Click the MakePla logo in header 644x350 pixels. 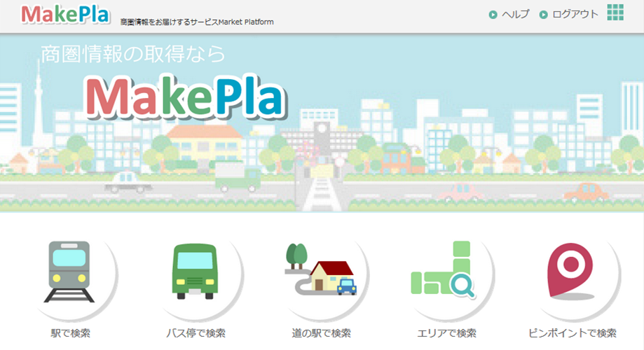pyautogui.click(x=66, y=15)
